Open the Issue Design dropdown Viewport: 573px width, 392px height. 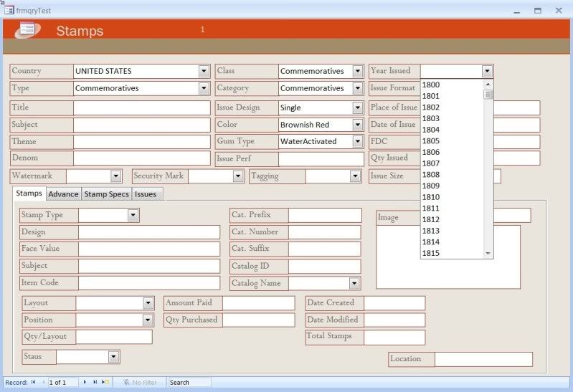point(357,107)
